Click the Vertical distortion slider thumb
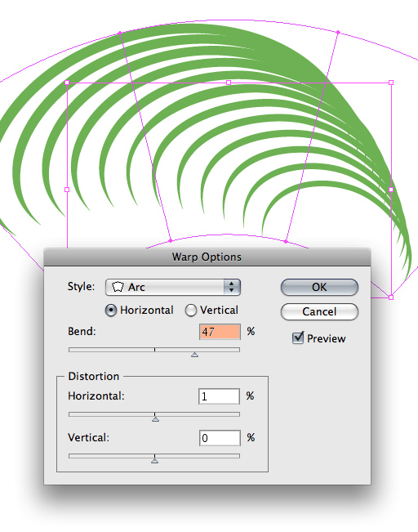Viewport: 418px width, 532px height. (154, 461)
